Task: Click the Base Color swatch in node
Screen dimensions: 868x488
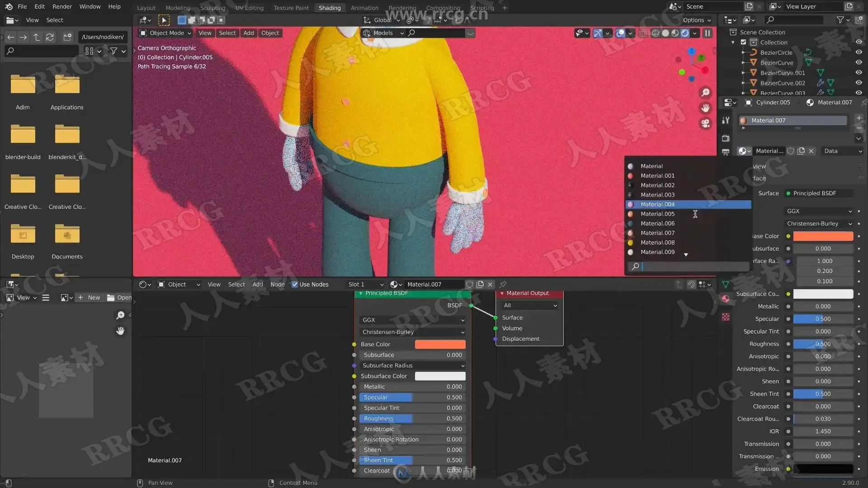Action: [x=440, y=344]
